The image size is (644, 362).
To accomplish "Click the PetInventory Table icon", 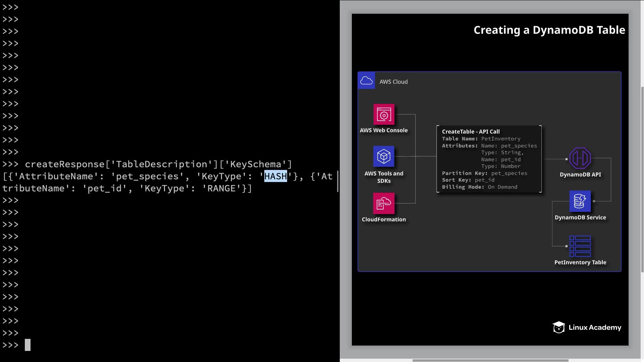I will click(x=580, y=246).
